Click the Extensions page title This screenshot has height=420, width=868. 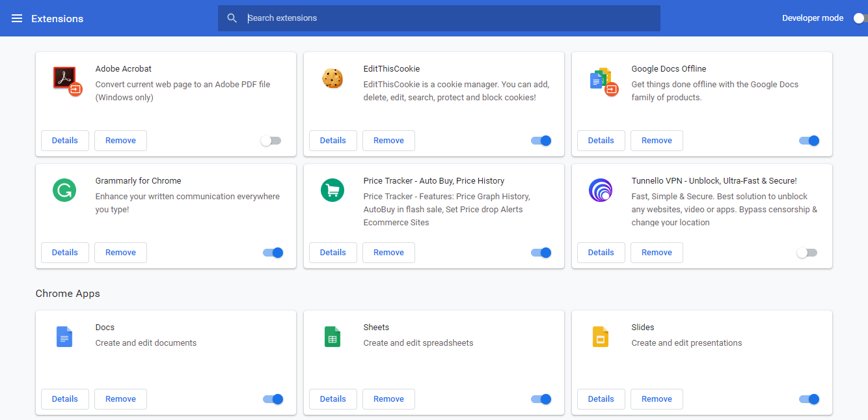[57, 19]
